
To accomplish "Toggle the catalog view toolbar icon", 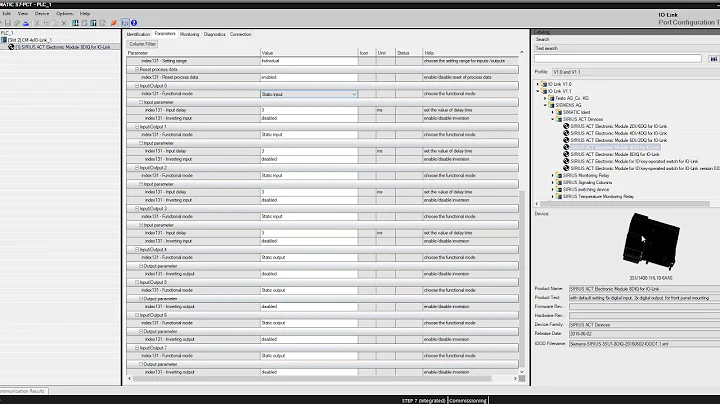I will click(x=125, y=23).
